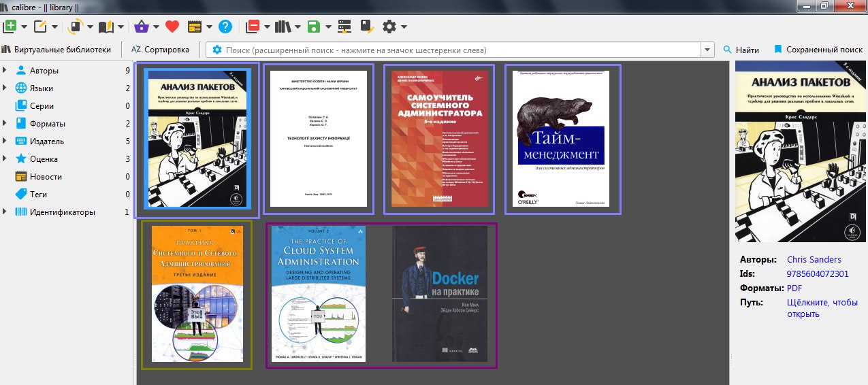Viewport: 868px width, 385px height.
Task: Open the Preferences dropdown arrow
Action: click(404, 27)
